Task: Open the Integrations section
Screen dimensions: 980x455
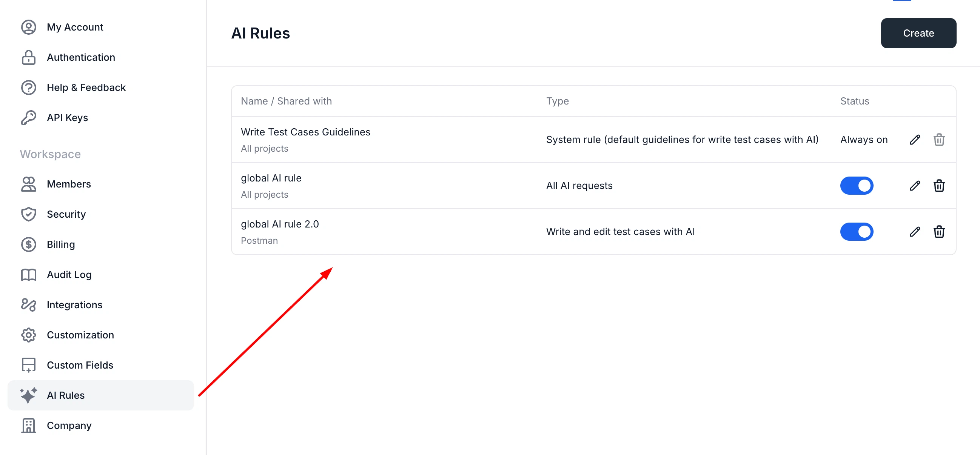Action: point(75,304)
